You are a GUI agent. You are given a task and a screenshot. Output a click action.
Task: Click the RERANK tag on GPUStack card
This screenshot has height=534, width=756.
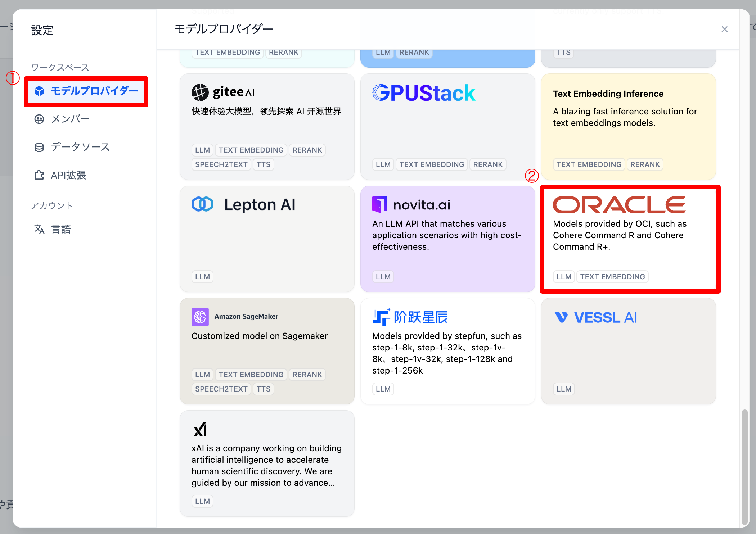tap(488, 164)
